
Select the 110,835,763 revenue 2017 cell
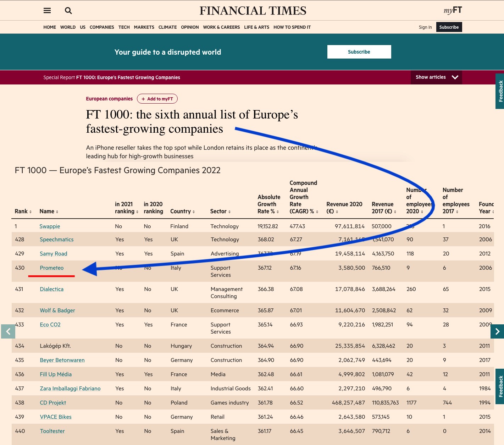click(x=385, y=403)
